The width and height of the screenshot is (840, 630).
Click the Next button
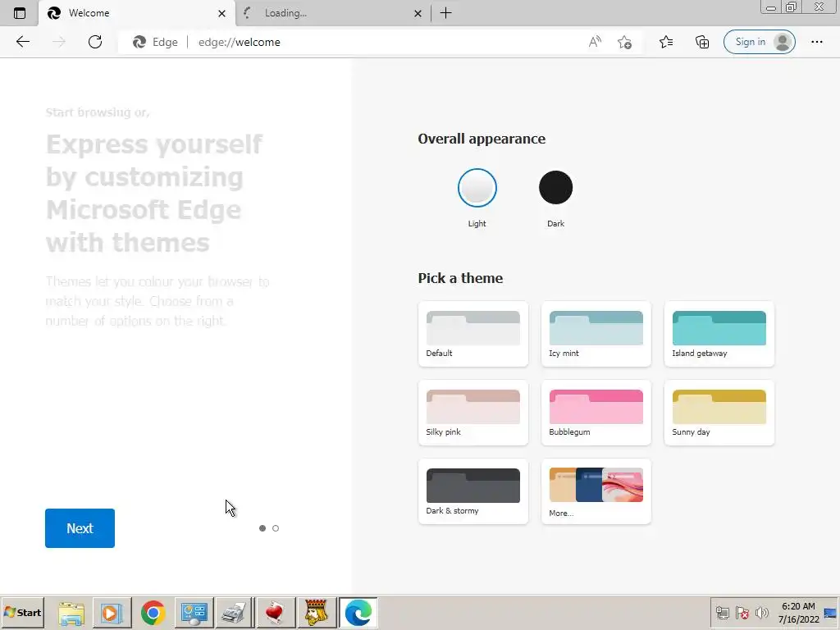pyautogui.click(x=80, y=528)
